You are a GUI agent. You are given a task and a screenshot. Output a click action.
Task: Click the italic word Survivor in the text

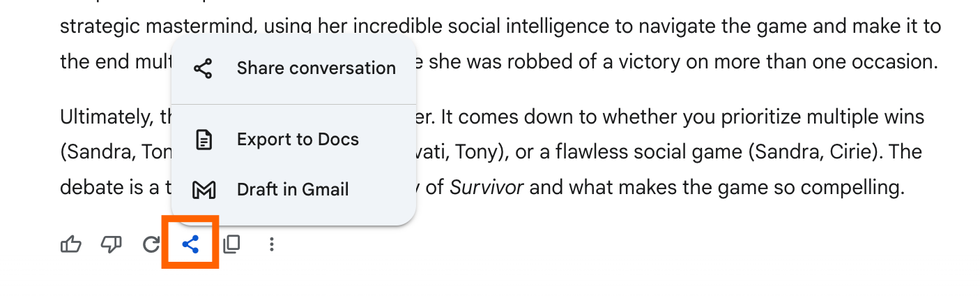point(487,188)
